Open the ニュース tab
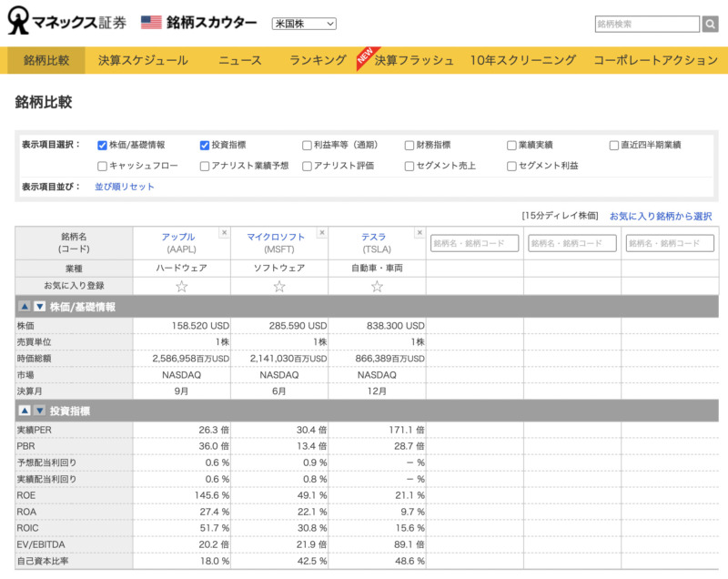 (x=240, y=60)
